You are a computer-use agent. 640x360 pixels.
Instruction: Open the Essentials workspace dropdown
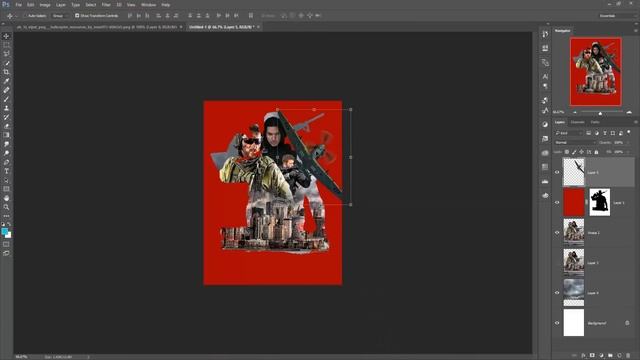click(x=617, y=16)
